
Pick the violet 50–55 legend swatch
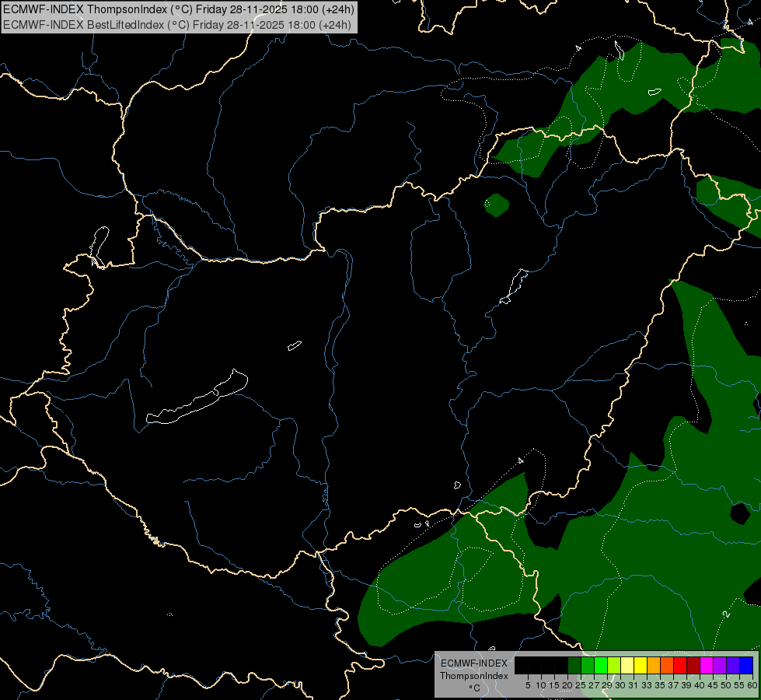tap(733, 665)
